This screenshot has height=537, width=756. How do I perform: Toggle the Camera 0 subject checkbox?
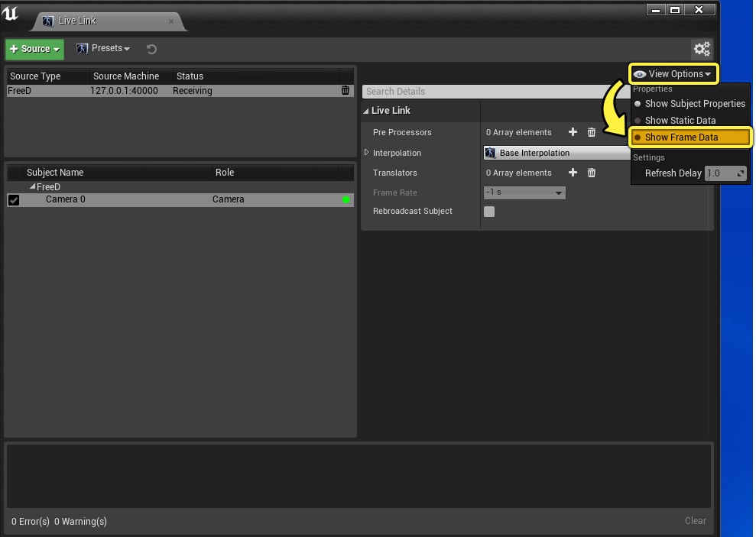[x=14, y=200]
